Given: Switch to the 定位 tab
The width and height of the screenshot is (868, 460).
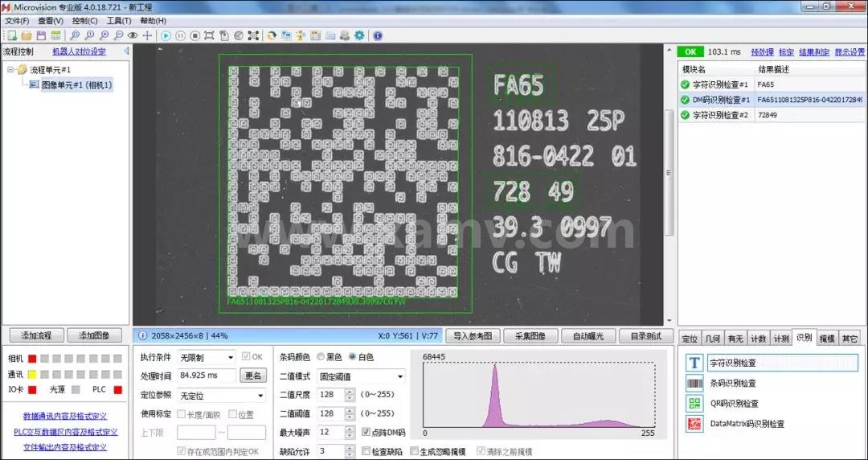Looking at the screenshot, I should click(690, 339).
